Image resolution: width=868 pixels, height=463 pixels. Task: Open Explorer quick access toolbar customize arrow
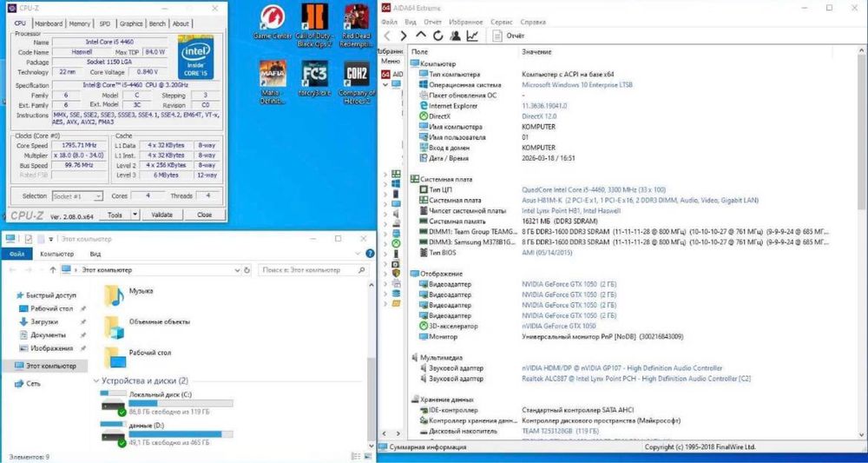tap(50, 239)
